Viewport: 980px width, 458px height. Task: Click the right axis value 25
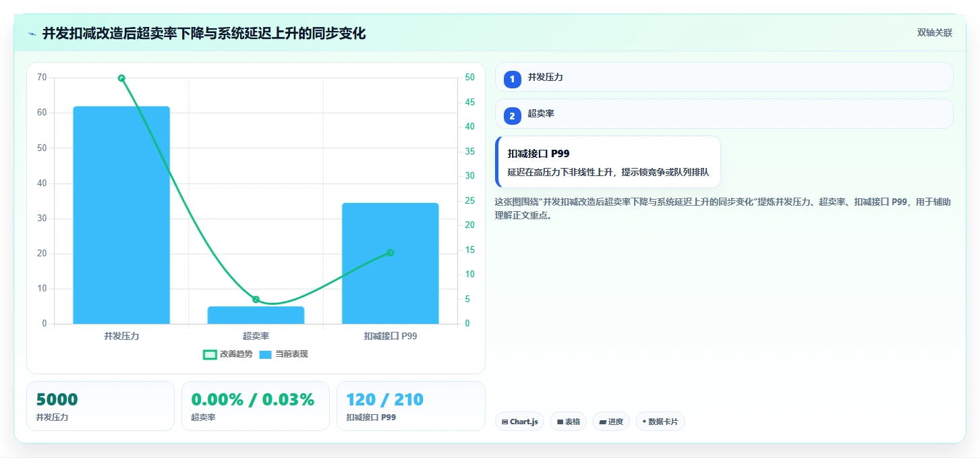470,201
